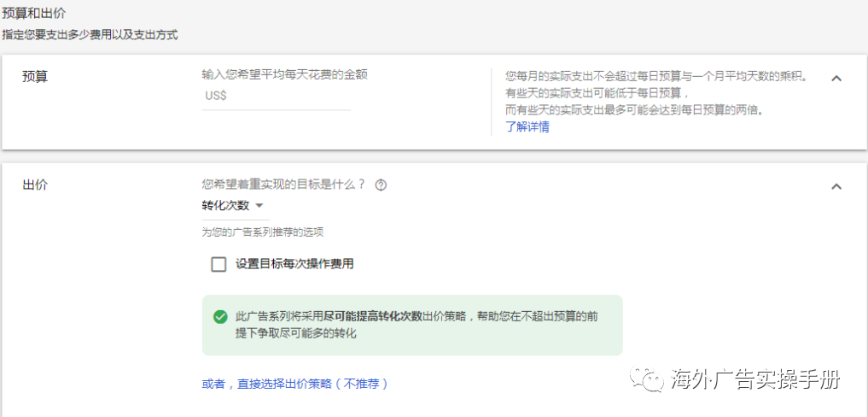The height and width of the screenshot is (417, 868).
Task: Click the 出价 section label
Action: (35, 185)
